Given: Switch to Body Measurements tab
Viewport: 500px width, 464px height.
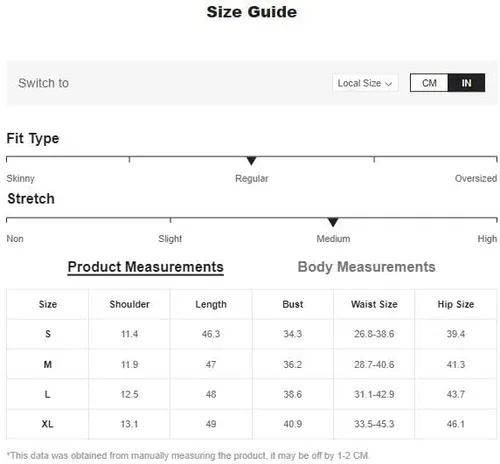Looking at the screenshot, I should [x=366, y=267].
